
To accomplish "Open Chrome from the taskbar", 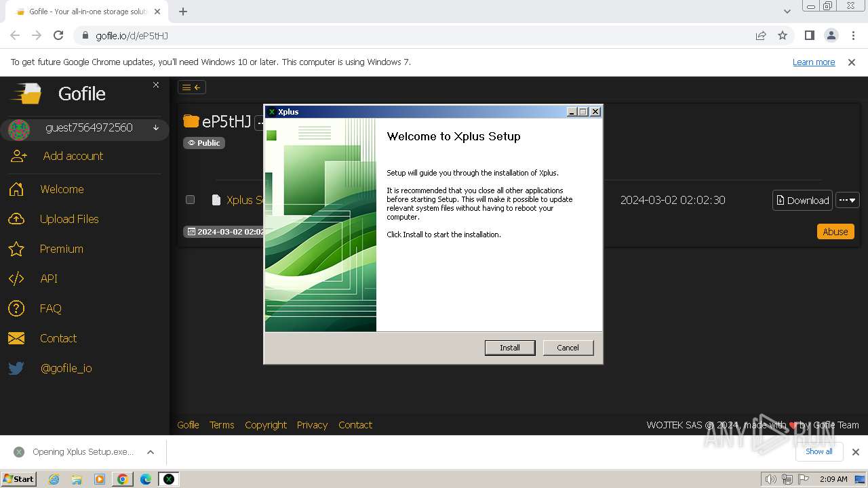I will tap(123, 479).
